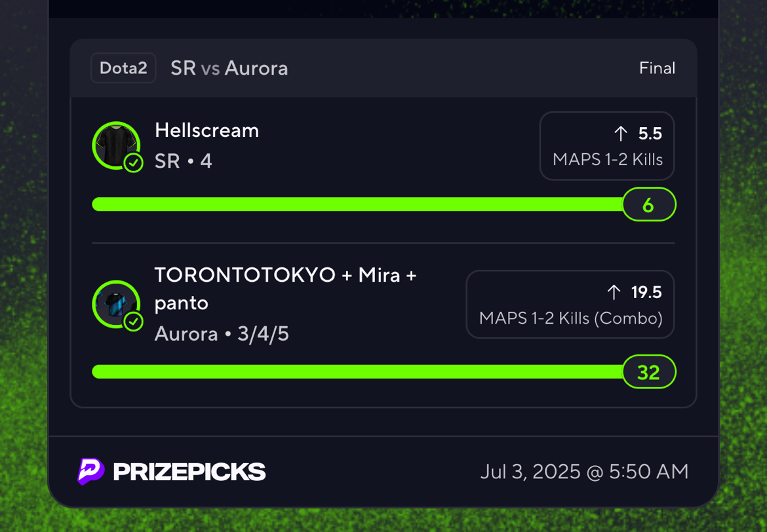Open the Aurora blue jersey avatar
The image size is (767, 532).
(x=116, y=304)
